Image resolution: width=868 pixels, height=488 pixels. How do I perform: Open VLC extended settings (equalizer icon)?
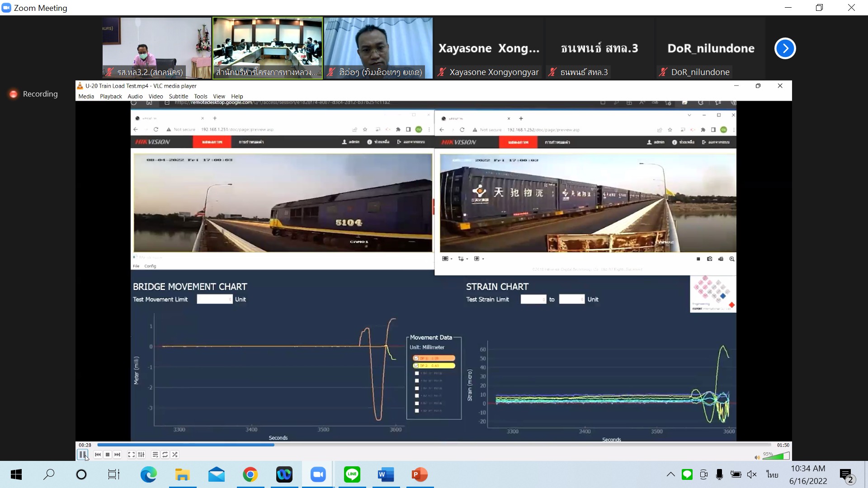pyautogui.click(x=141, y=455)
